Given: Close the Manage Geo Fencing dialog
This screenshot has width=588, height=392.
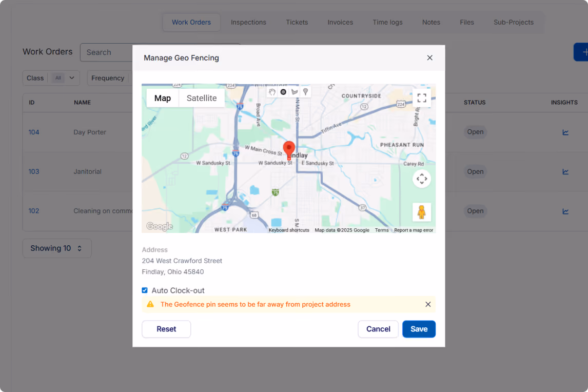Looking at the screenshot, I should click(x=430, y=58).
